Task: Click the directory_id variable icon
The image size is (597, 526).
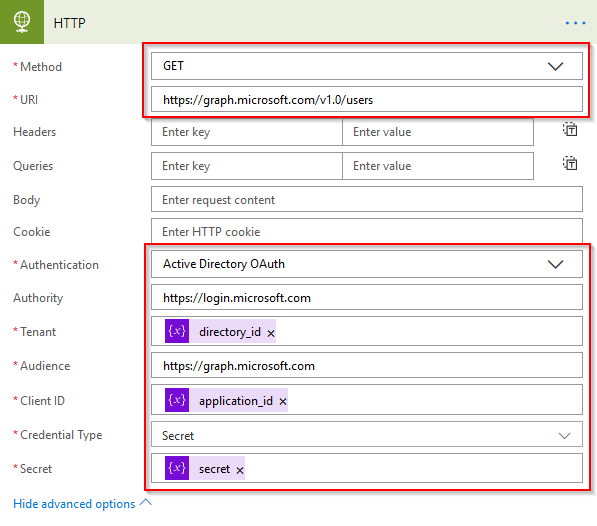Action: (x=177, y=331)
